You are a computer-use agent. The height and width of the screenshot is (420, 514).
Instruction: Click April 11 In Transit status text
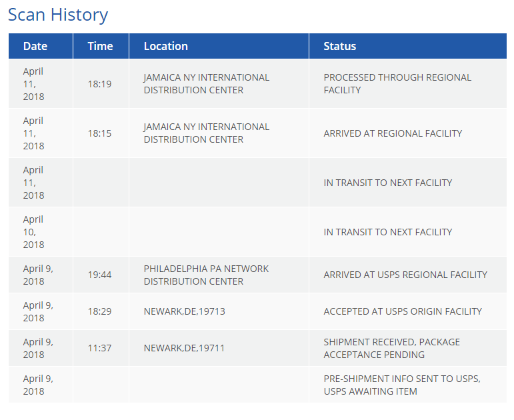click(388, 183)
